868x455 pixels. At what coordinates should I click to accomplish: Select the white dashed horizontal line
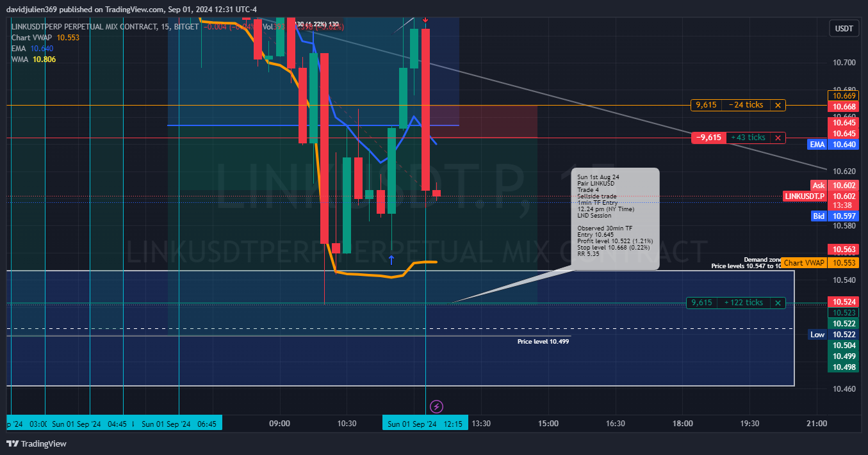400,329
